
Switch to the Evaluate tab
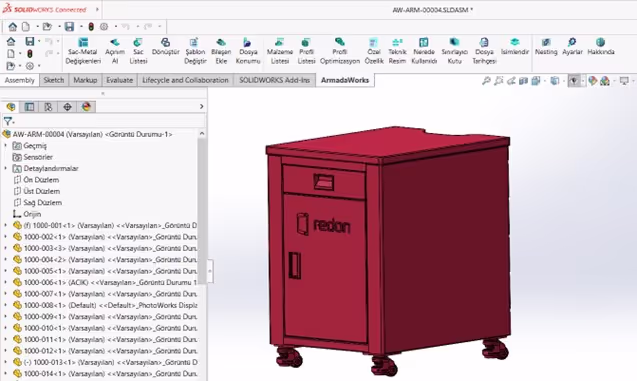(119, 80)
